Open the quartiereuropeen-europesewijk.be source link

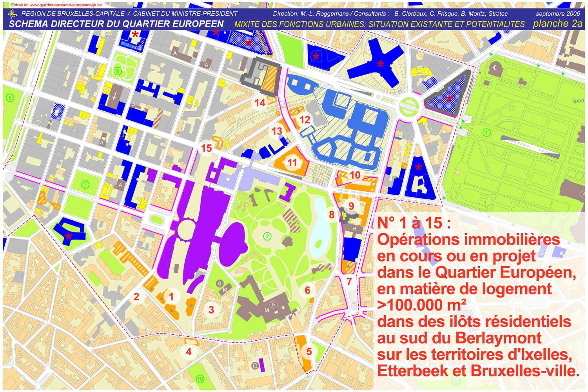tap(56, 5)
